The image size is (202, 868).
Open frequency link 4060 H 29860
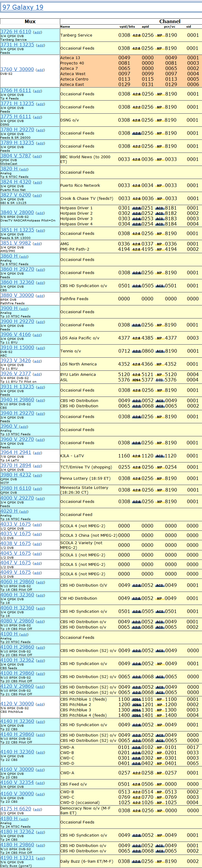tap(17, 582)
